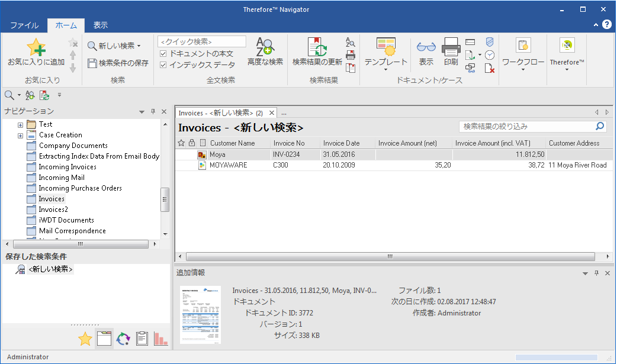The width and height of the screenshot is (617, 364).
Task: Open the help question mark icon
Action: click(607, 24)
